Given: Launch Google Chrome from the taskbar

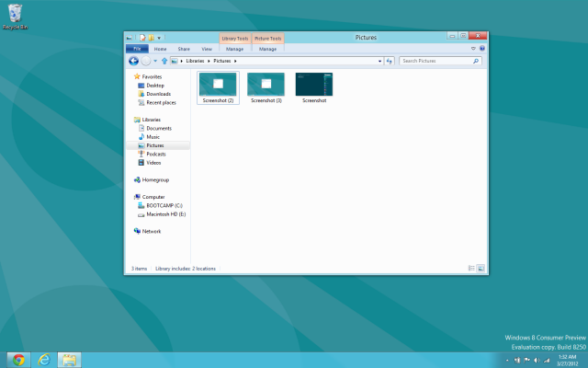Looking at the screenshot, I should [18, 360].
